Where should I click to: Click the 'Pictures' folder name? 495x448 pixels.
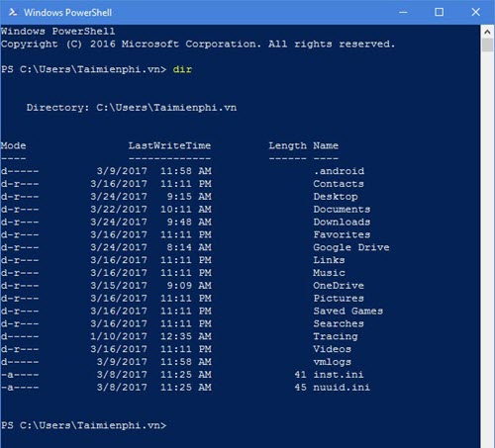339,299
